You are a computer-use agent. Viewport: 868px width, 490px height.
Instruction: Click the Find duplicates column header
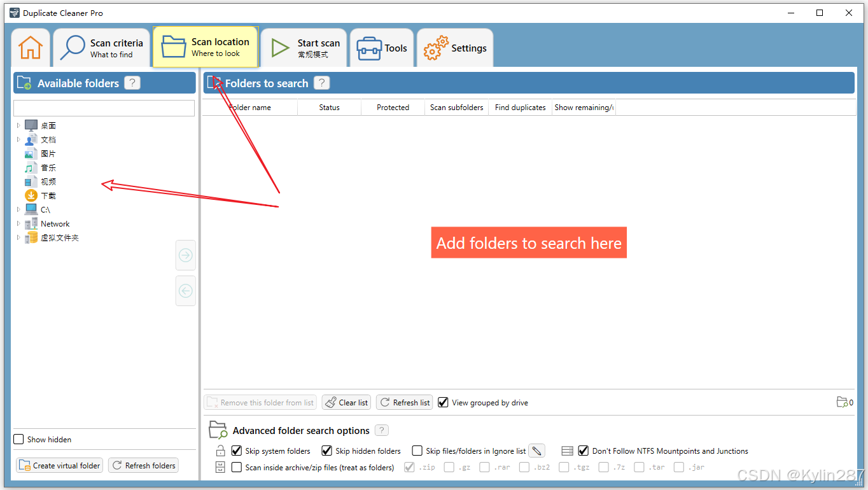click(520, 108)
